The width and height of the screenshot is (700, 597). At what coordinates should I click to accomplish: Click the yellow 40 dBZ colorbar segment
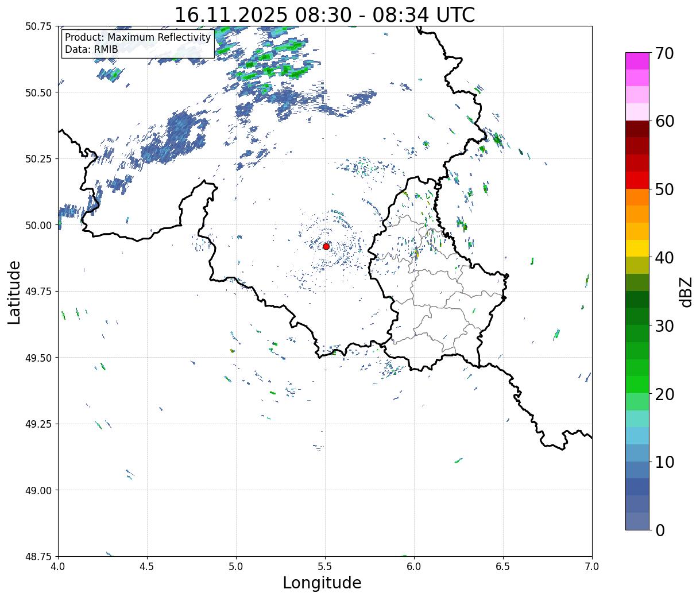point(637,248)
